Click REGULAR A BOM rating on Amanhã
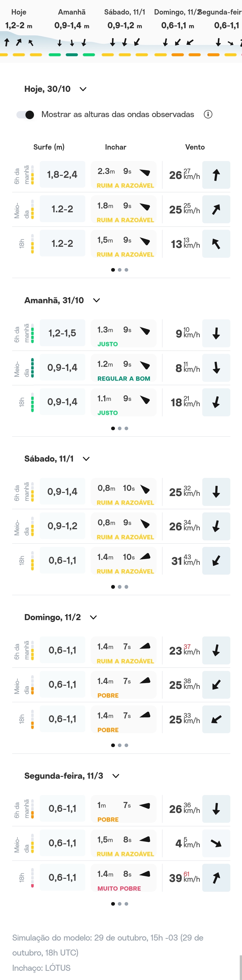The width and height of the screenshot is (242, 980). point(124,378)
